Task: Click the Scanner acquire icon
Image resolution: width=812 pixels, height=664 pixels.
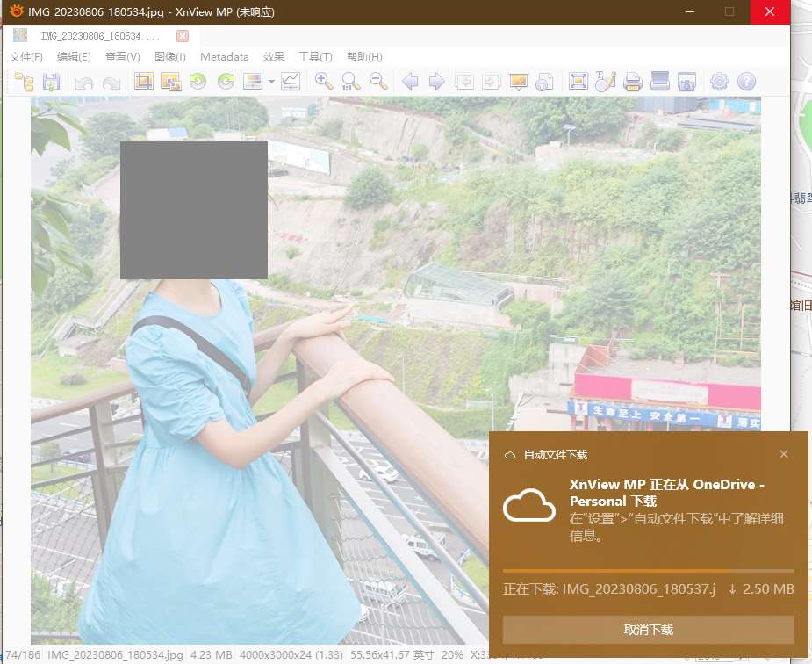Action: [660, 82]
